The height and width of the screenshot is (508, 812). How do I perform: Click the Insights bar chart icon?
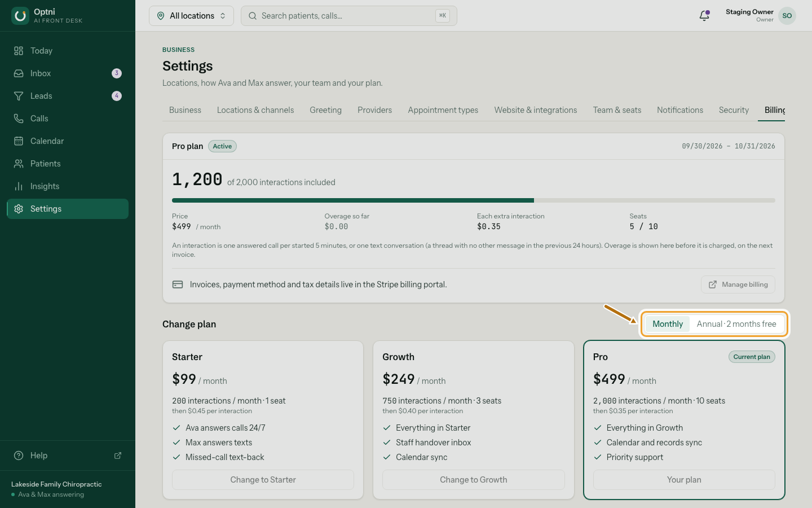[19, 186]
